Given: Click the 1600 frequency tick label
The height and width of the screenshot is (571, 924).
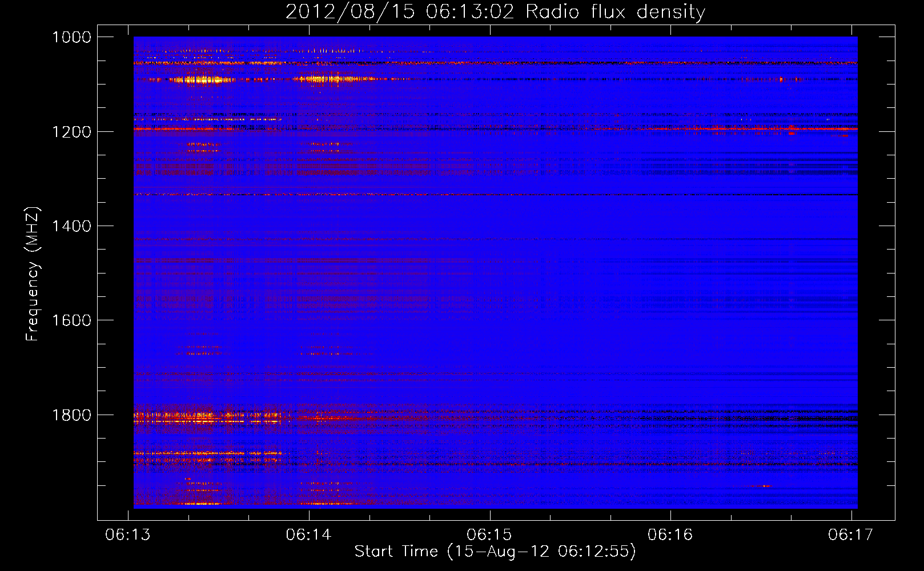Looking at the screenshot, I should pos(71,320).
